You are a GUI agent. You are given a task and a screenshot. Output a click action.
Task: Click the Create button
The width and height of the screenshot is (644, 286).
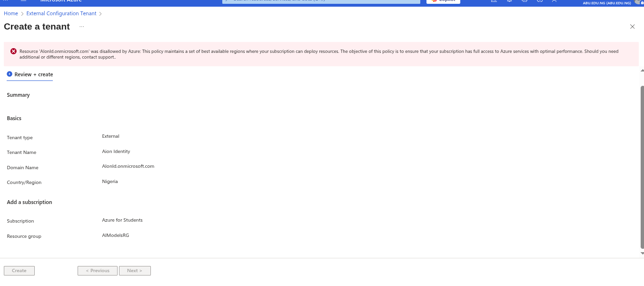pyautogui.click(x=19, y=271)
